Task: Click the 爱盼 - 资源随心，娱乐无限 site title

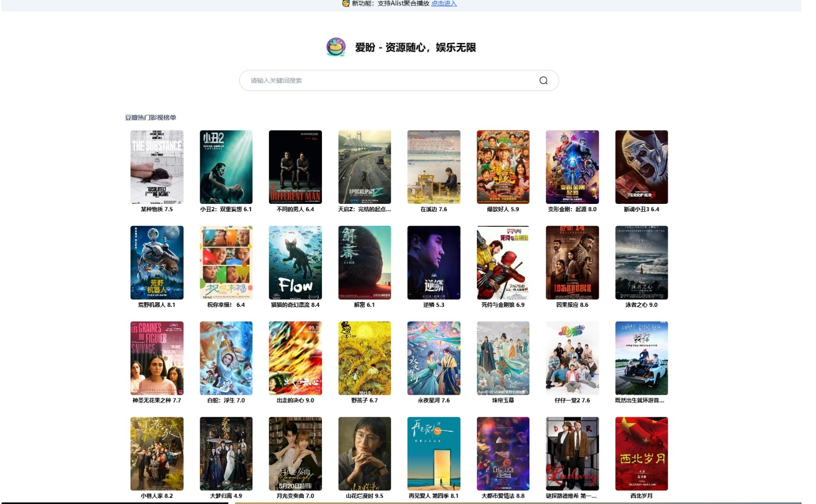Action: coord(416,47)
